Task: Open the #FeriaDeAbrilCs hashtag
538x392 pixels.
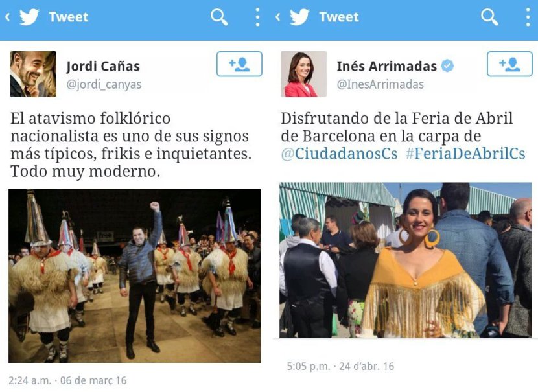Action: [465, 154]
